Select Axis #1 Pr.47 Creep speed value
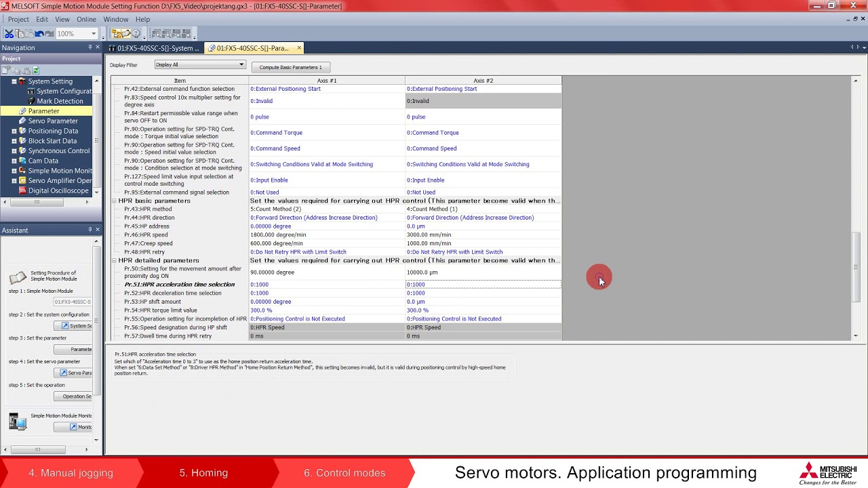Screen dimensions: 868x488 [327, 243]
